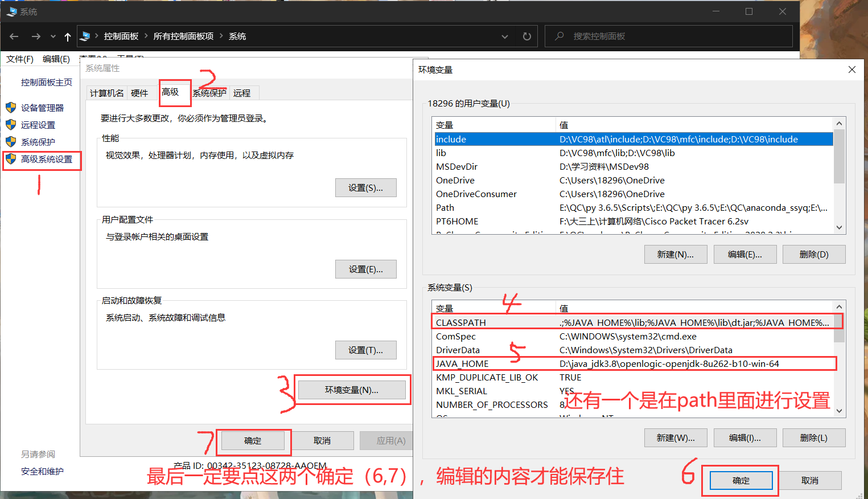The height and width of the screenshot is (499, 868).
Task: Select the KMP_DUPLICATE_LIB_OK variable
Action: [633, 377]
